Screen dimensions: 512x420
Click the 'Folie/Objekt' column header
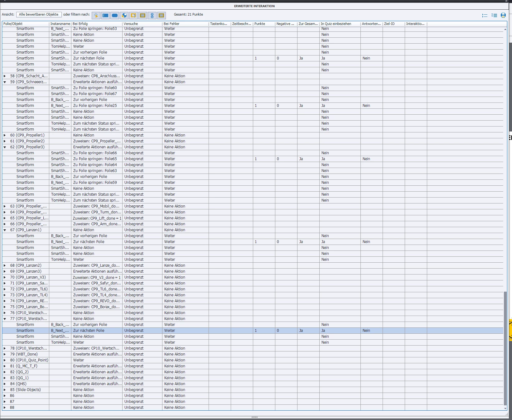click(26, 24)
